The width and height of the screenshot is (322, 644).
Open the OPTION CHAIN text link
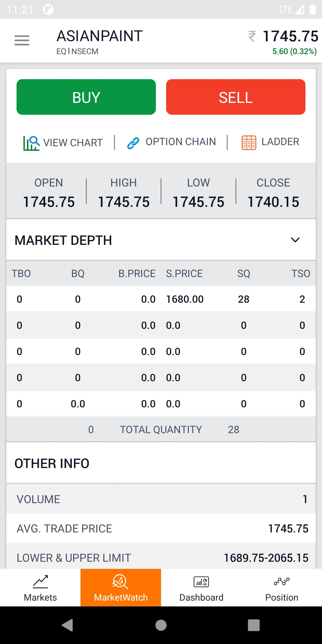[181, 142]
